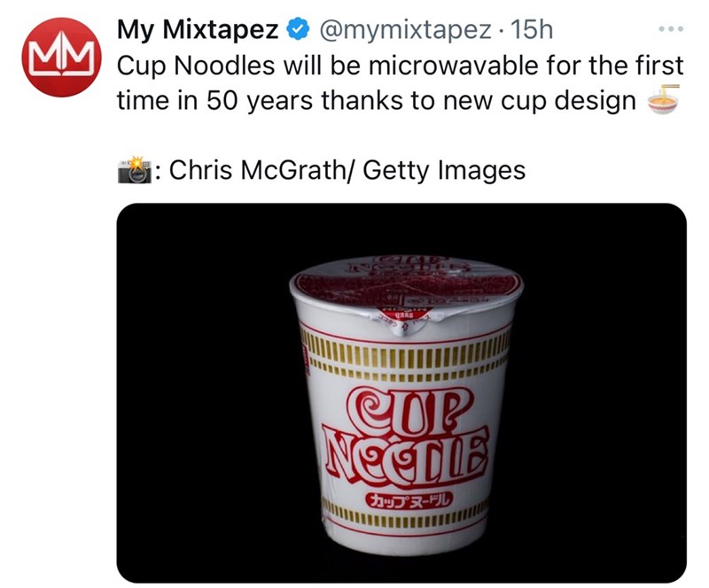Click the blue verified badge
Image resolution: width=709 pixels, height=588 pixels.
(298, 30)
